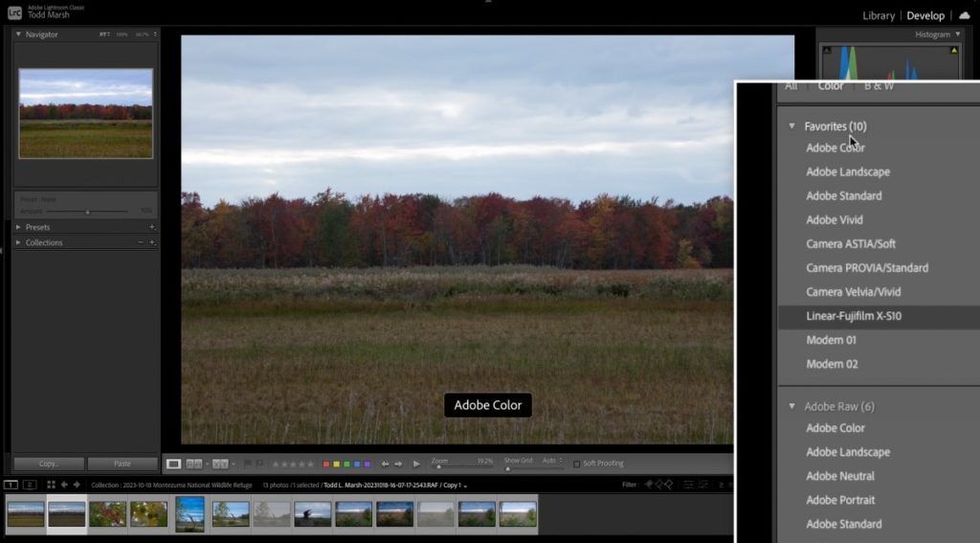Set a one-star rating on toolbar
This screenshot has height=543, width=980.
pyautogui.click(x=276, y=464)
